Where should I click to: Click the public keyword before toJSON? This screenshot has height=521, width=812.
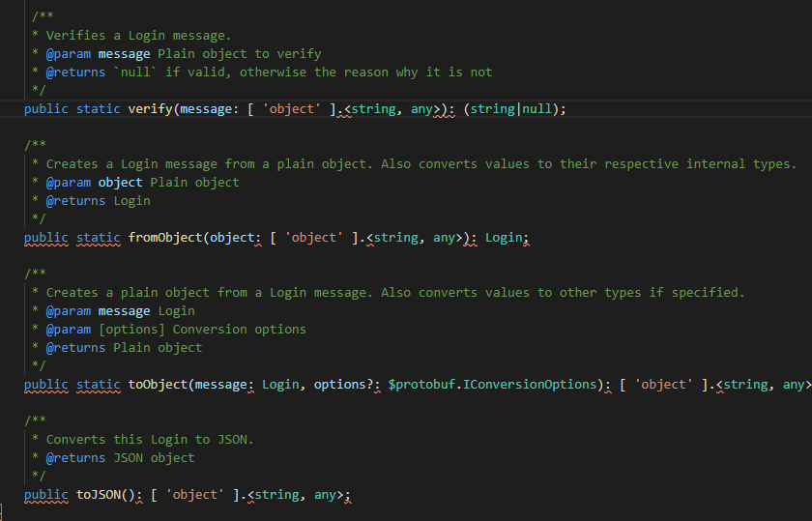[x=46, y=495]
